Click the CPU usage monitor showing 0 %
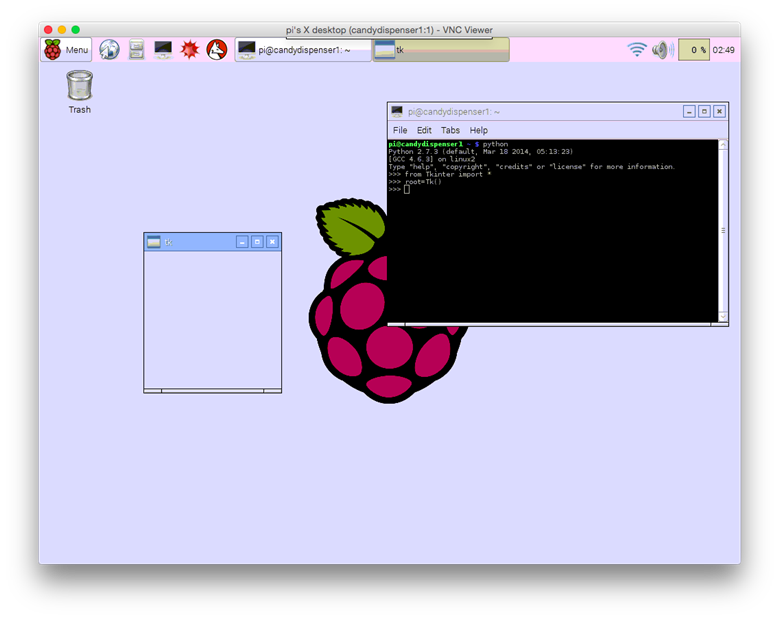This screenshot has height=619, width=779. tap(693, 50)
